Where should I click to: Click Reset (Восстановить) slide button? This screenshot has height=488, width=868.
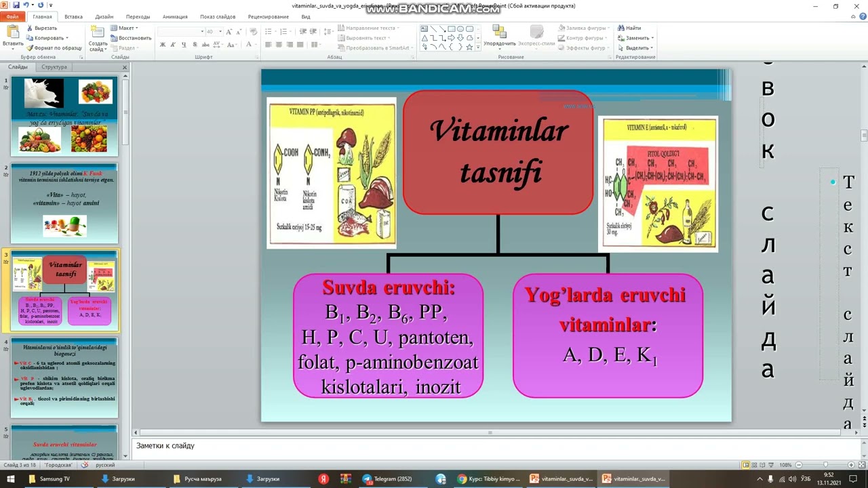pyautogui.click(x=131, y=38)
